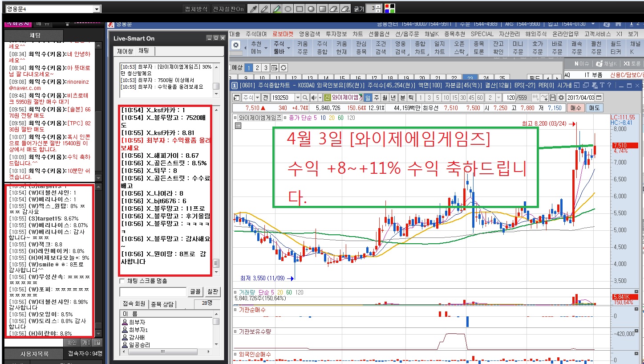644x364 pixels.
Task: Click the 전자칠판On button
Action: coord(228,9)
